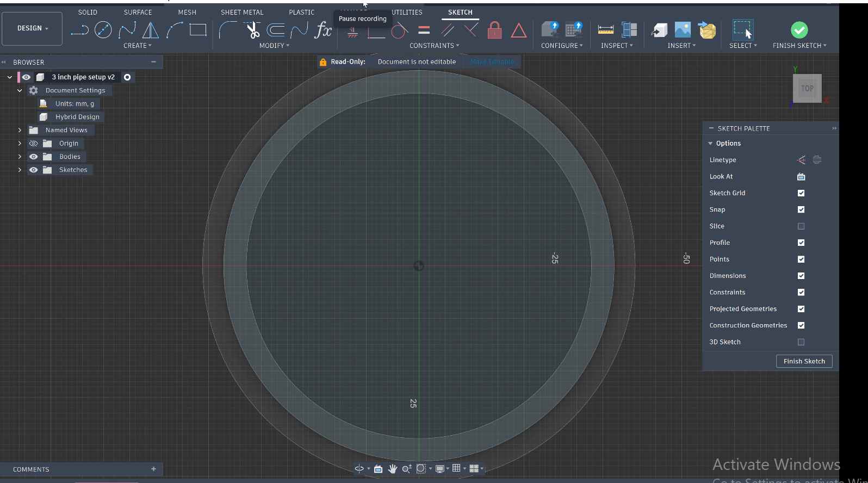Select the Trim scissors tool
This screenshot has height=483, width=868.
(x=253, y=30)
